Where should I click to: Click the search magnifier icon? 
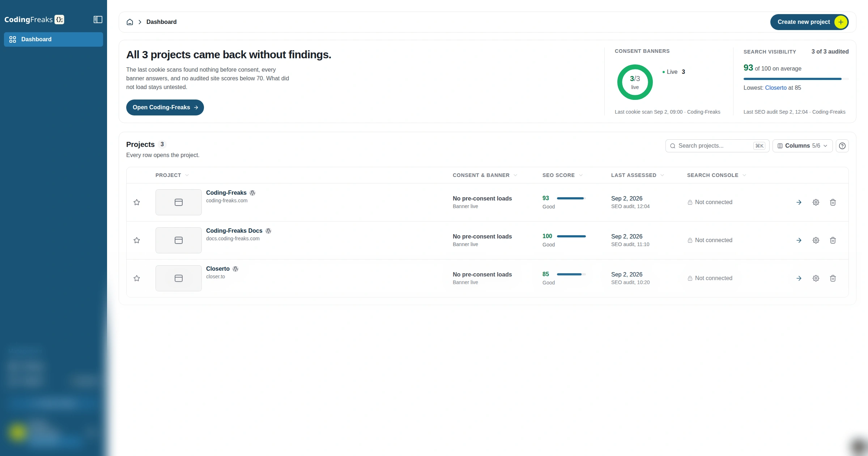pyautogui.click(x=673, y=146)
